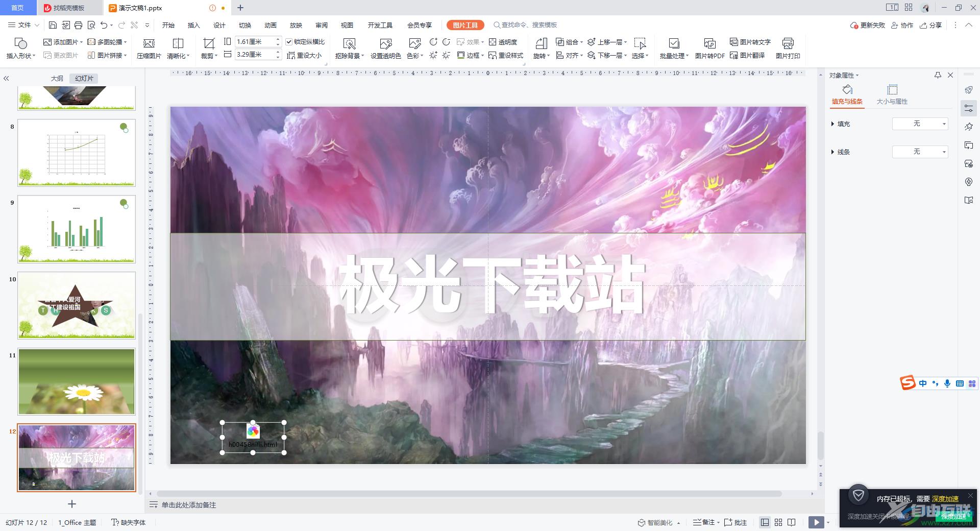
Task: Click the Transparency (透明度) tool
Action: pos(503,42)
